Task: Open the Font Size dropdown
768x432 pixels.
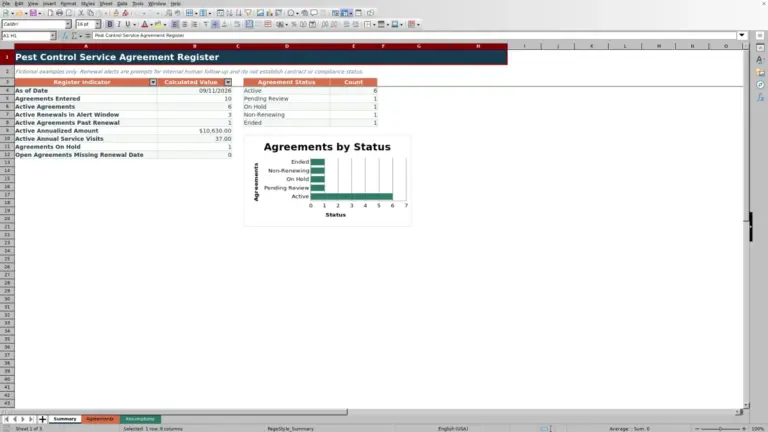Action: click(97, 24)
